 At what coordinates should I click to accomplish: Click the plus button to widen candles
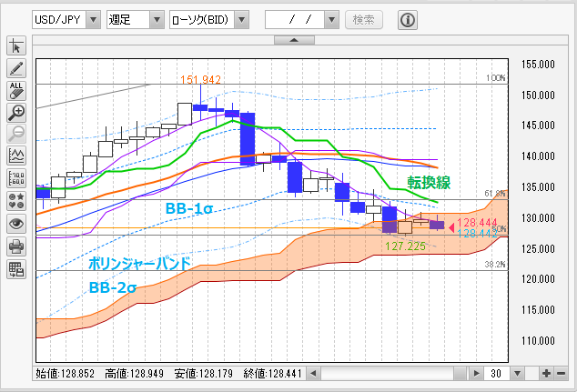(546, 374)
